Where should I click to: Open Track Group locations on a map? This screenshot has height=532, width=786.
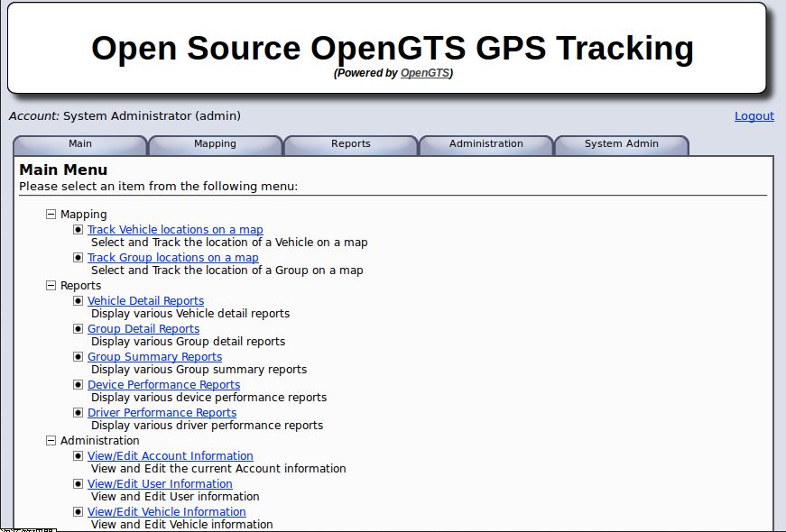click(x=173, y=258)
